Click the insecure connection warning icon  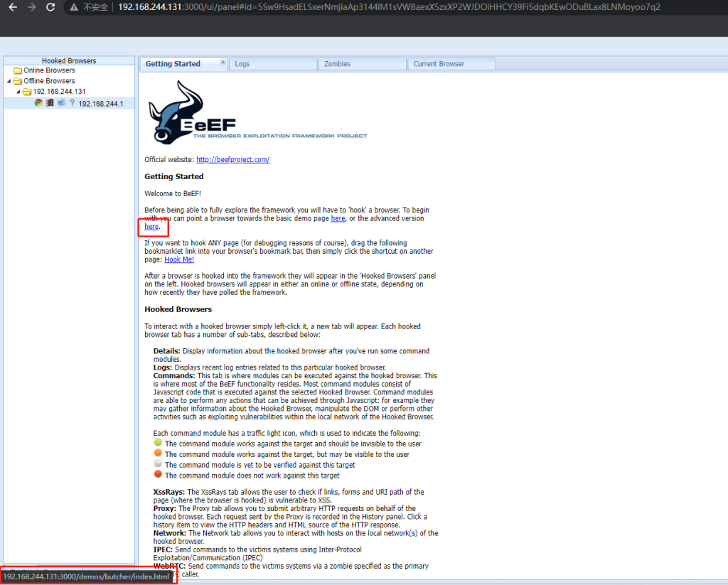74,7
